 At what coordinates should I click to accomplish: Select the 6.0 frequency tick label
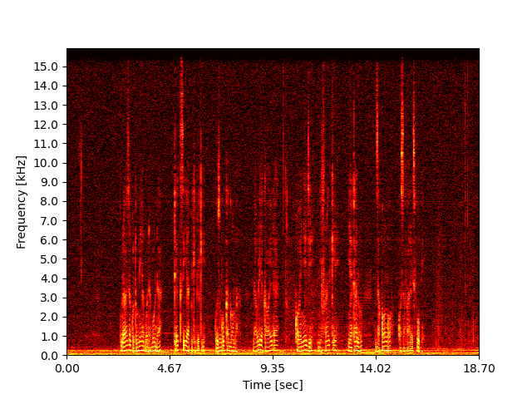pos(49,240)
